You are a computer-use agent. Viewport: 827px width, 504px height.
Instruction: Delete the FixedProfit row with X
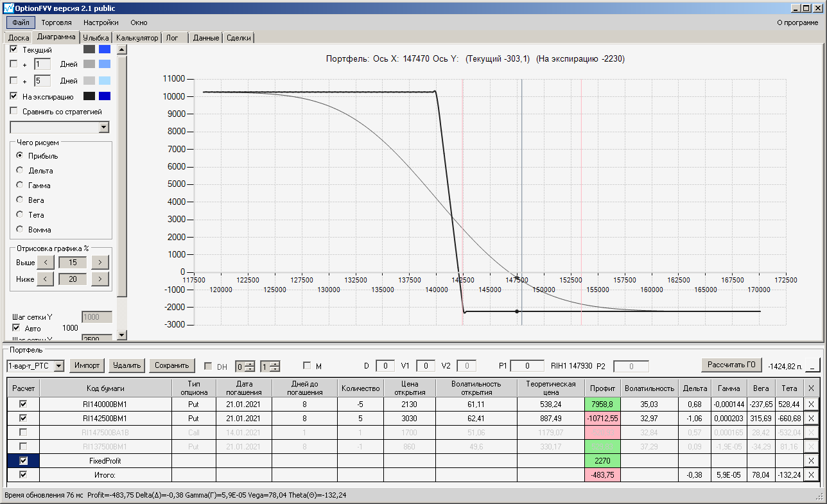[x=811, y=460]
